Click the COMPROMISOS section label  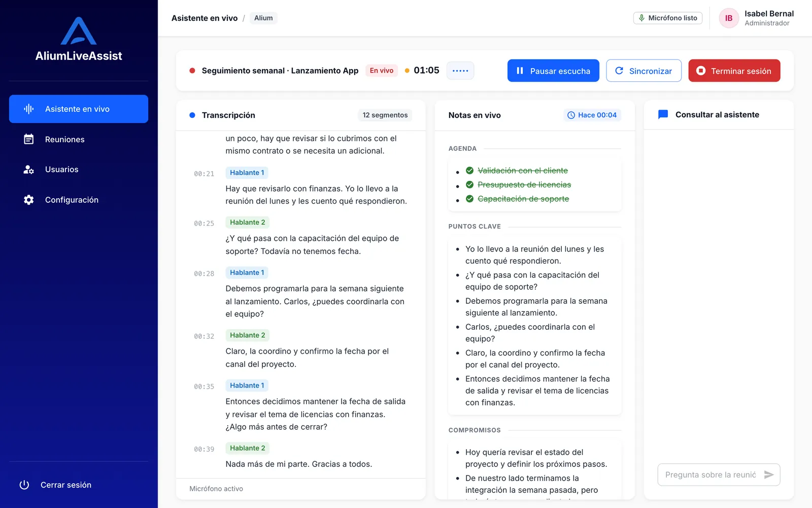pyautogui.click(x=475, y=430)
